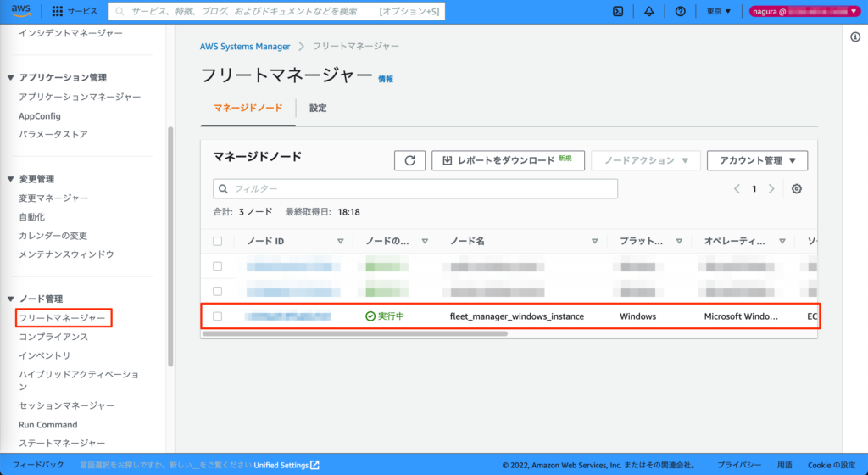The image size is (868, 475).
Task: Go to next page of nodes
Action: pyautogui.click(x=771, y=189)
